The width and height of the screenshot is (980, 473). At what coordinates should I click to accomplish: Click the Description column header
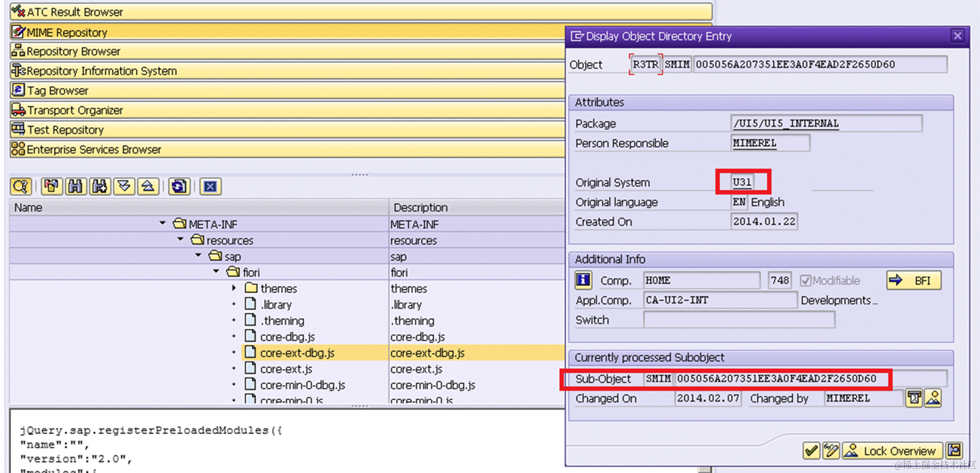tap(477, 207)
